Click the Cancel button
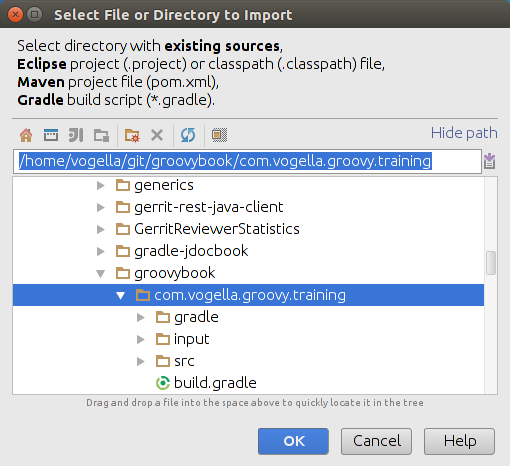Screen dimensions: 510x466 pos(376,441)
